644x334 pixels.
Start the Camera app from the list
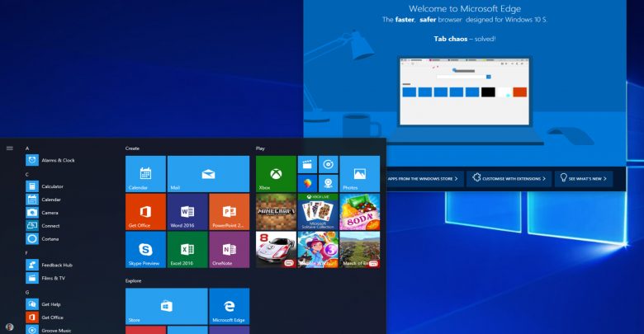click(42, 213)
